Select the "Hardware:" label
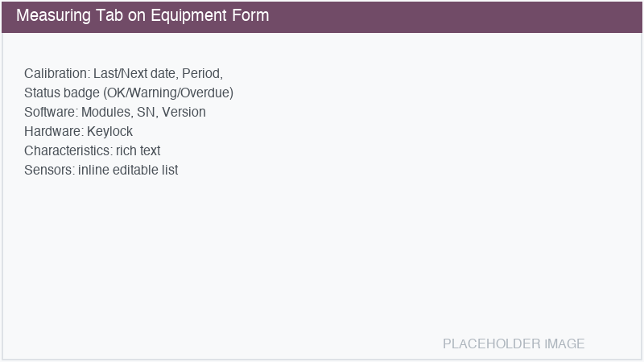Viewport: 644px width, 362px height. pyautogui.click(x=53, y=131)
